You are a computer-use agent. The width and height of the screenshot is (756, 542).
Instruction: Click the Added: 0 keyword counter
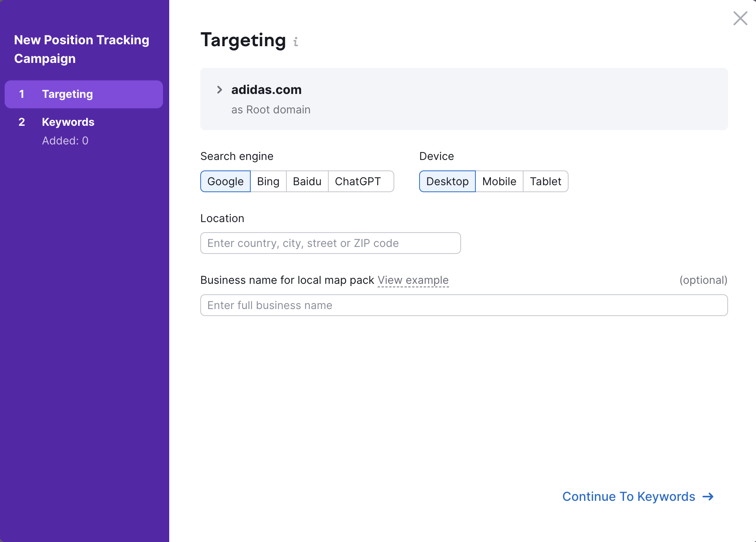(x=65, y=141)
